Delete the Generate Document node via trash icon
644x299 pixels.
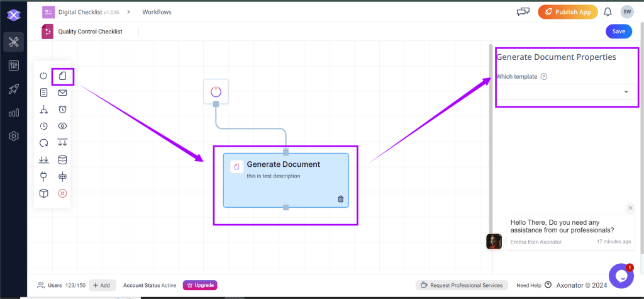341,199
